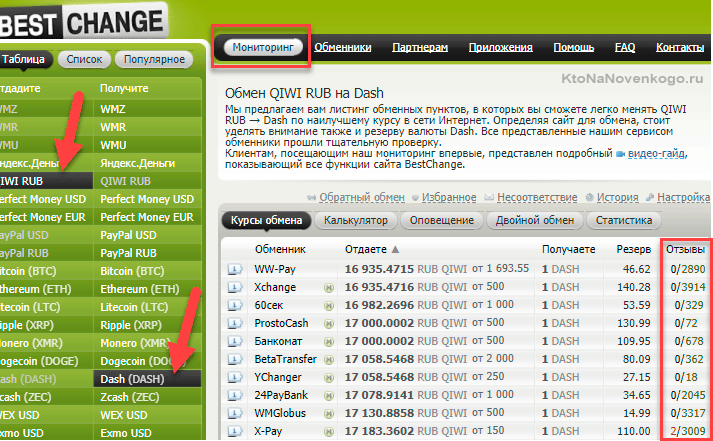This screenshot has height=441, width=713.
Task: Click the M badge next to 60сек
Action: [329, 306]
